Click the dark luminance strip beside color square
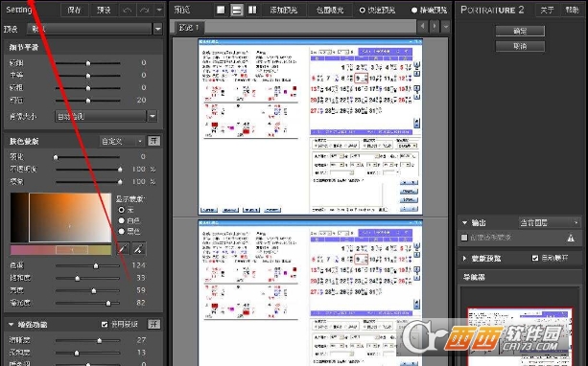This screenshot has width=588, height=366. coord(19,217)
